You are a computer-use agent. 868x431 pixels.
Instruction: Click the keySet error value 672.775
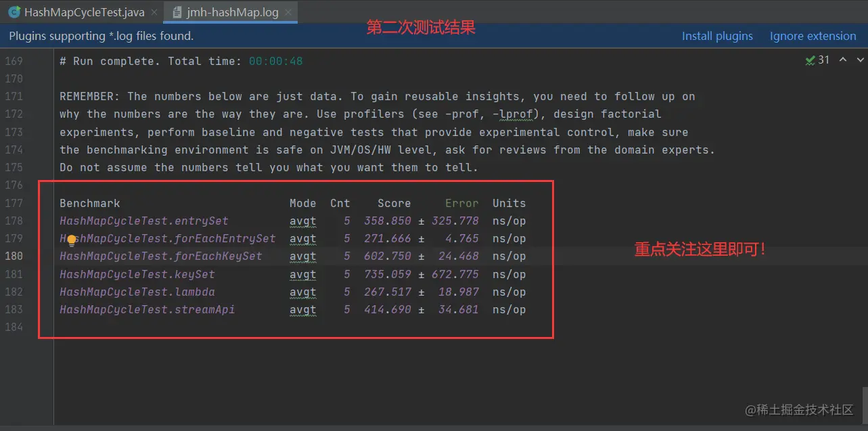tap(455, 274)
